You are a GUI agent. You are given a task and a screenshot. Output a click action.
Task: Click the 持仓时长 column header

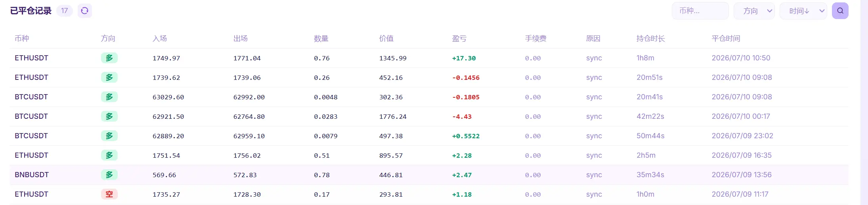click(x=650, y=39)
